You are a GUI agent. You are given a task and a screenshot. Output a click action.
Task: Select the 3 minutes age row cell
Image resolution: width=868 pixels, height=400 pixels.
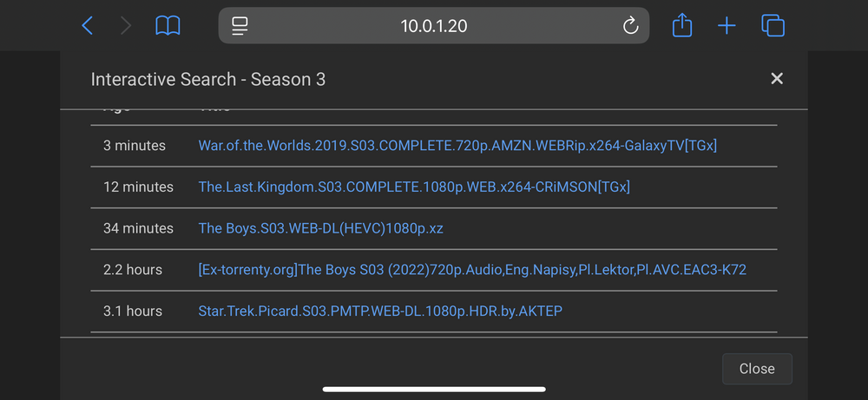pos(135,146)
